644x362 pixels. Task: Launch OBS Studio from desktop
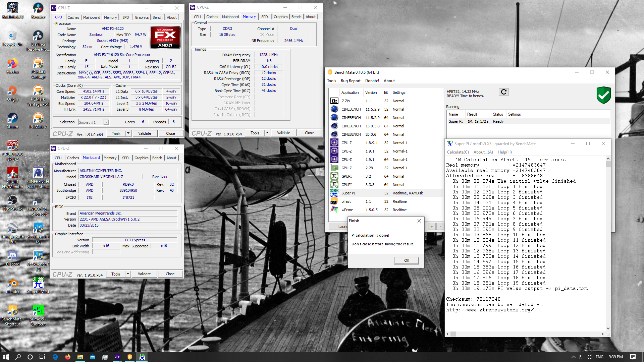click(x=13, y=203)
